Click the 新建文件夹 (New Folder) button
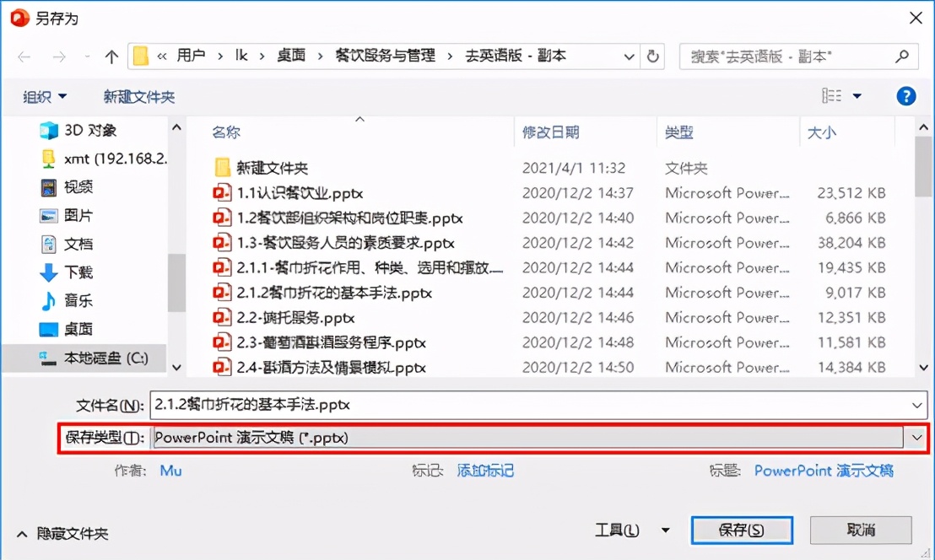Screen dimensions: 935x560 click(x=138, y=96)
